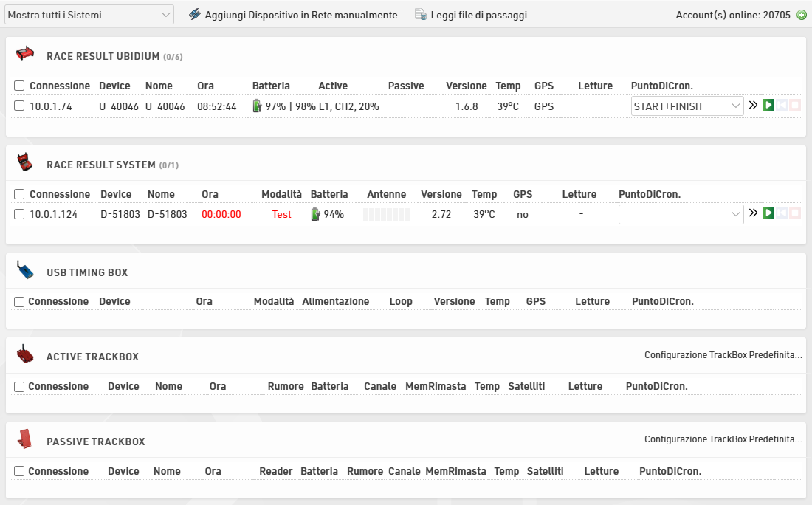Screen dimensions: 812x505
Task: Open the START+FINISH timing point dropdown
Action: click(x=687, y=106)
